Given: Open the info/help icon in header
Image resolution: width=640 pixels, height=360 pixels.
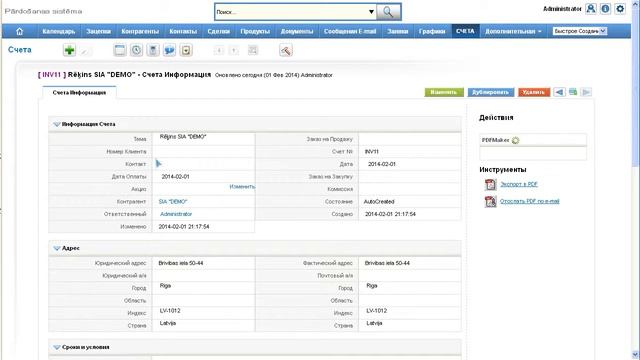Looking at the screenshot, I should coord(605,9).
